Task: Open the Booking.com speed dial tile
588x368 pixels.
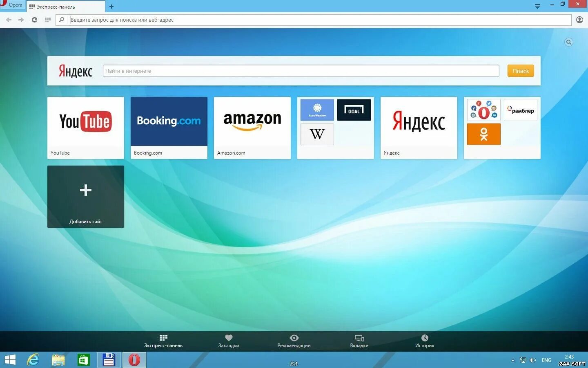Action: 169,128
